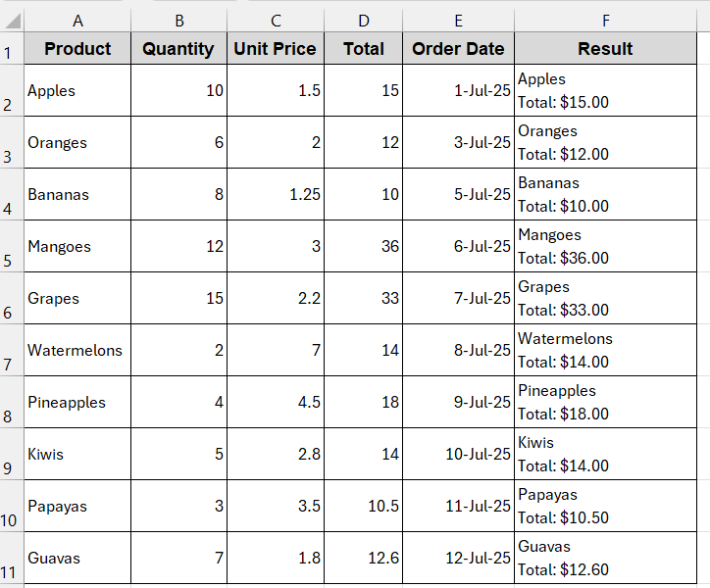Select the Mangoes total cell showing 36
The image size is (710, 588).
point(364,247)
